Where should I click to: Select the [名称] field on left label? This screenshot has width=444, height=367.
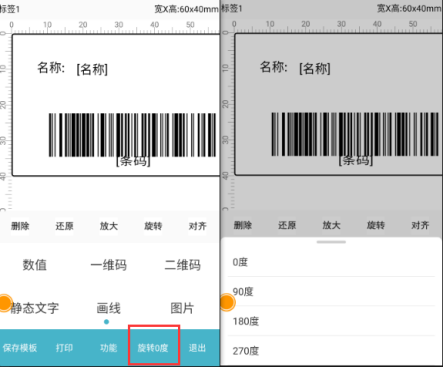pyautogui.click(x=92, y=69)
